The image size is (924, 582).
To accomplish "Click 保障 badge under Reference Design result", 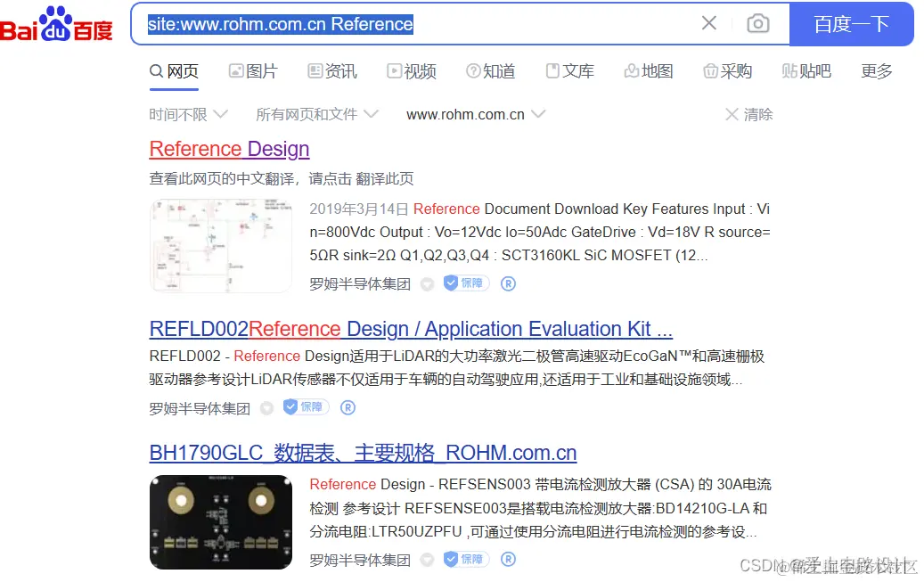I will [x=467, y=283].
